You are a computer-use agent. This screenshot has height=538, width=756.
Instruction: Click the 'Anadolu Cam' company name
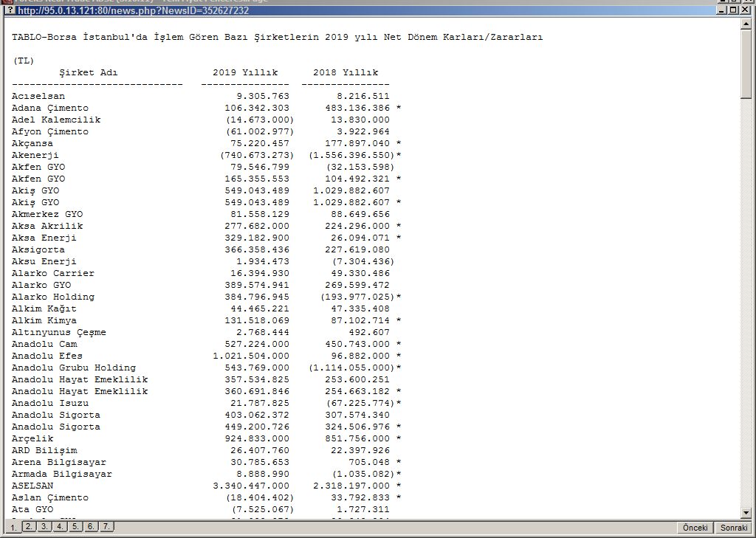coord(44,344)
